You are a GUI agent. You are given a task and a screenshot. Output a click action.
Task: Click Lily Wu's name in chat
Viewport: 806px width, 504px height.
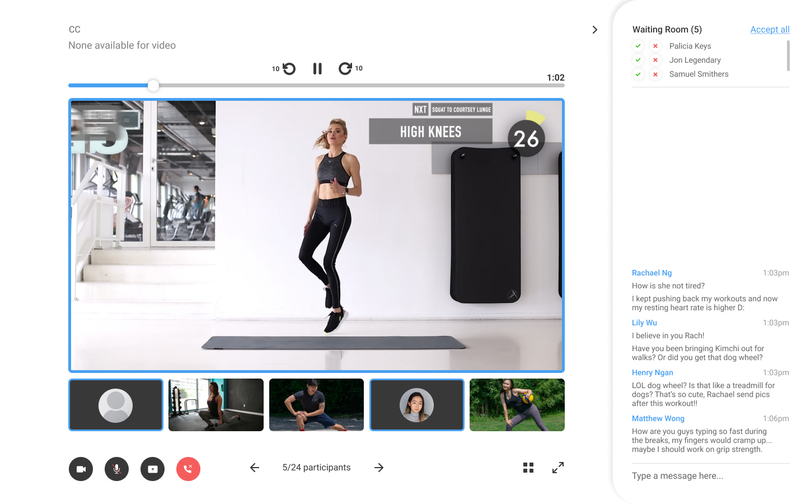[644, 323]
